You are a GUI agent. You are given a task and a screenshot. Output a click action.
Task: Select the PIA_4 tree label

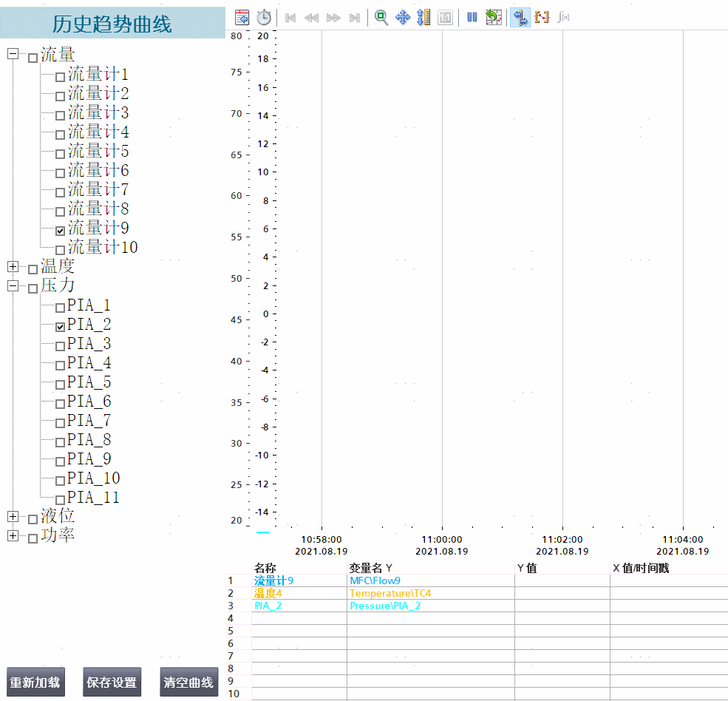[x=89, y=363]
